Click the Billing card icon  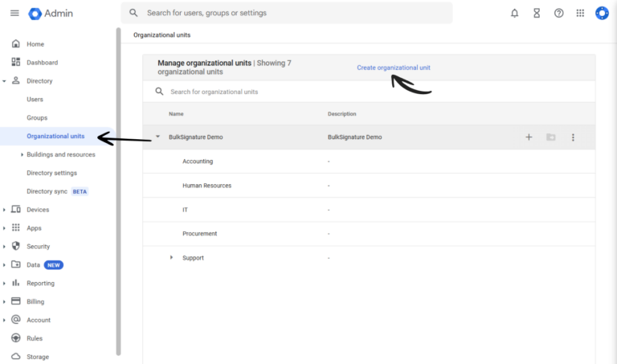tap(16, 301)
